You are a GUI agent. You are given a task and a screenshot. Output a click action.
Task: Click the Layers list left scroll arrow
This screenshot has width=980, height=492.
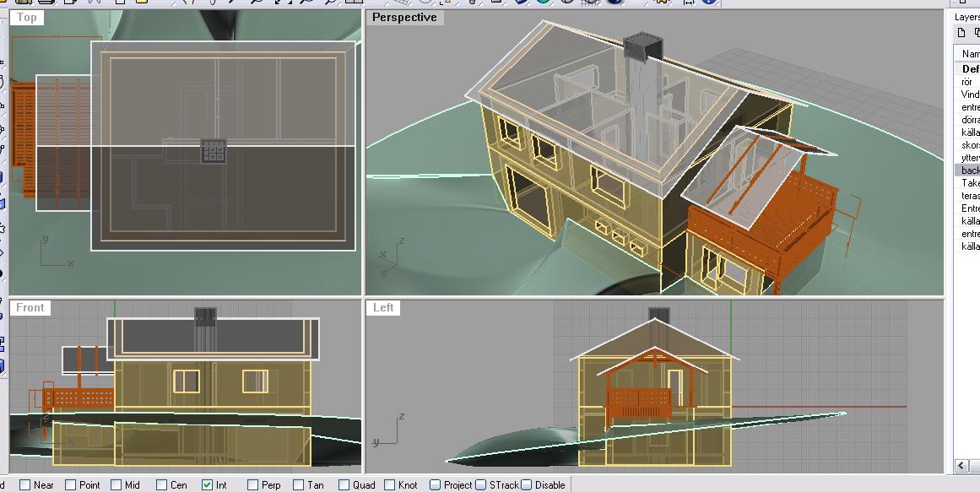pyautogui.click(x=962, y=466)
